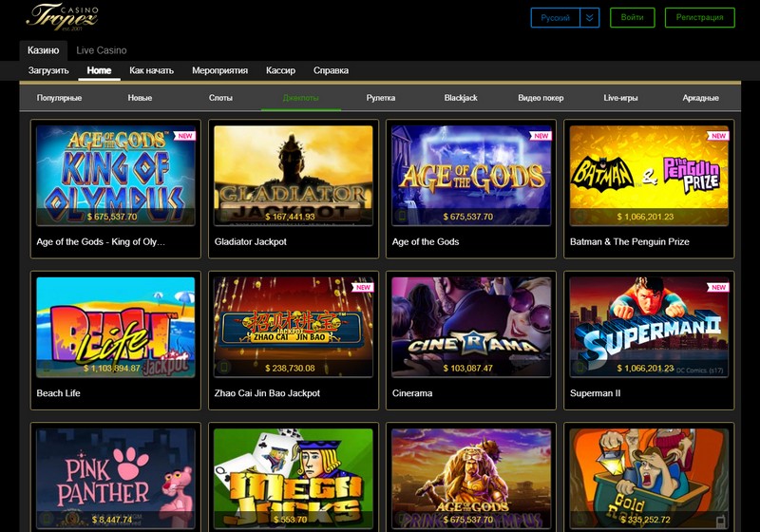Click the Casino Tropez logo

pyautogui.click(x=62, y=17)
